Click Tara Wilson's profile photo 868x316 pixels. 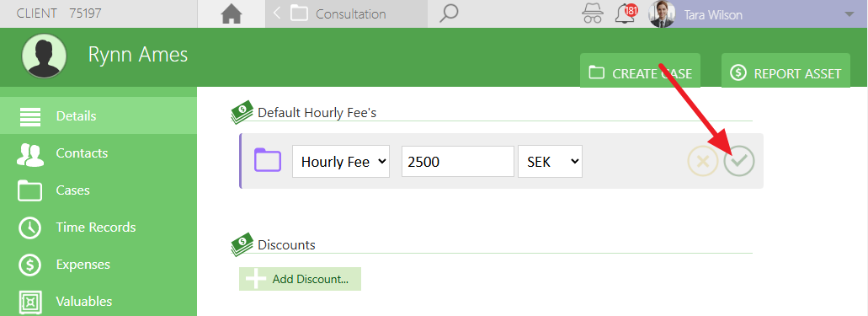(x=662, y=13)
